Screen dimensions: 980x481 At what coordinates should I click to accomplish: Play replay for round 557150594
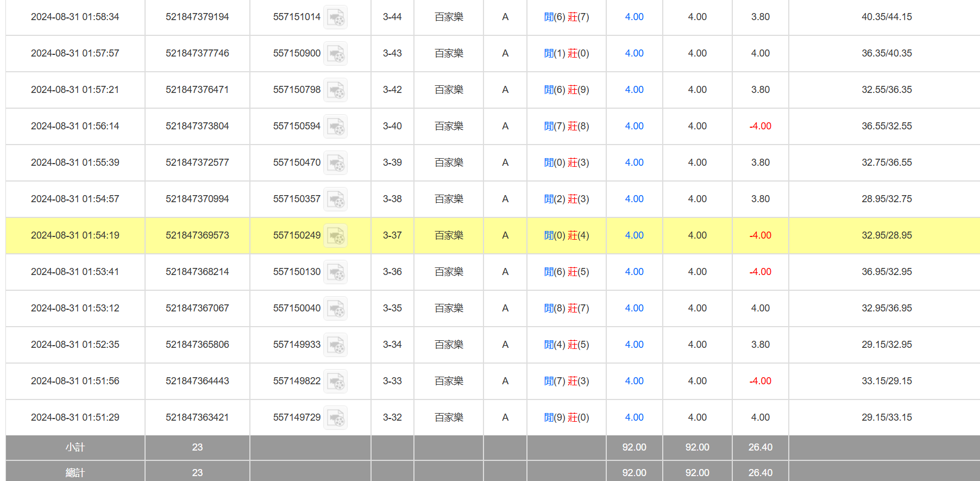coord(335,127)
